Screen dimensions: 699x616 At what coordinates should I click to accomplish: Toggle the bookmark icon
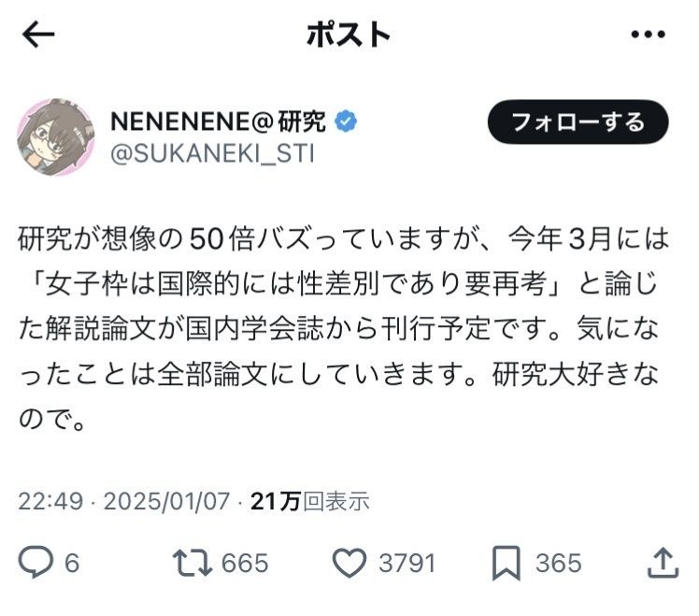click(x=506, y=563)
